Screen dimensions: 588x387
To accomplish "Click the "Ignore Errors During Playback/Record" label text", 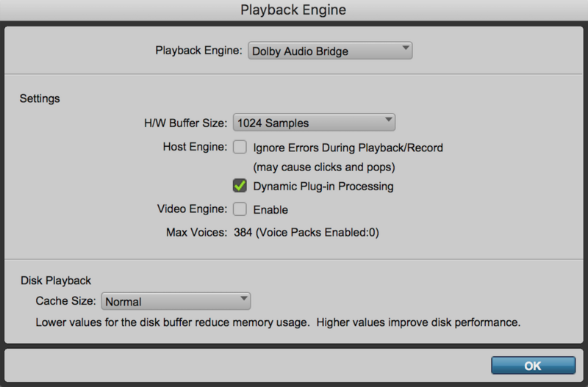I will [348, 148].
